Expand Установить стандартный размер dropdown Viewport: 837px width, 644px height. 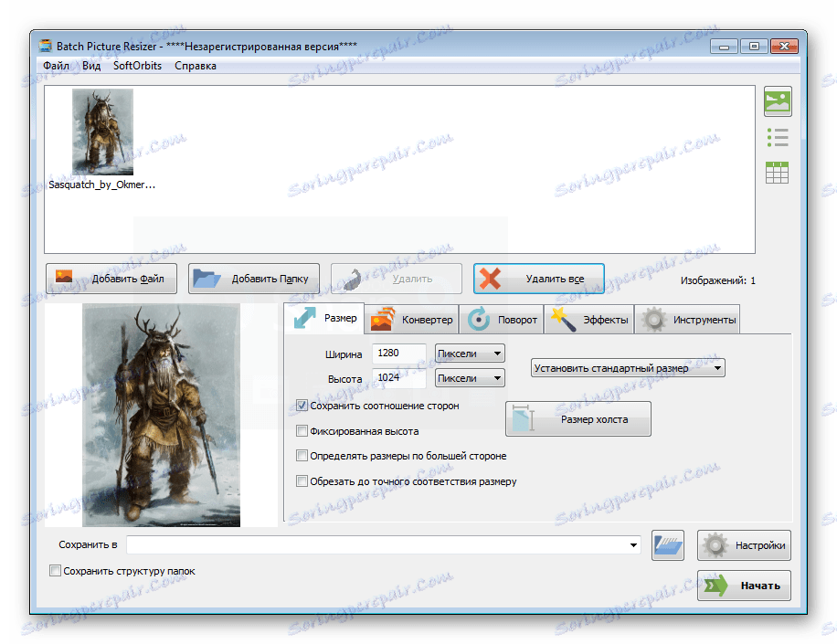[x=628, y=368]
